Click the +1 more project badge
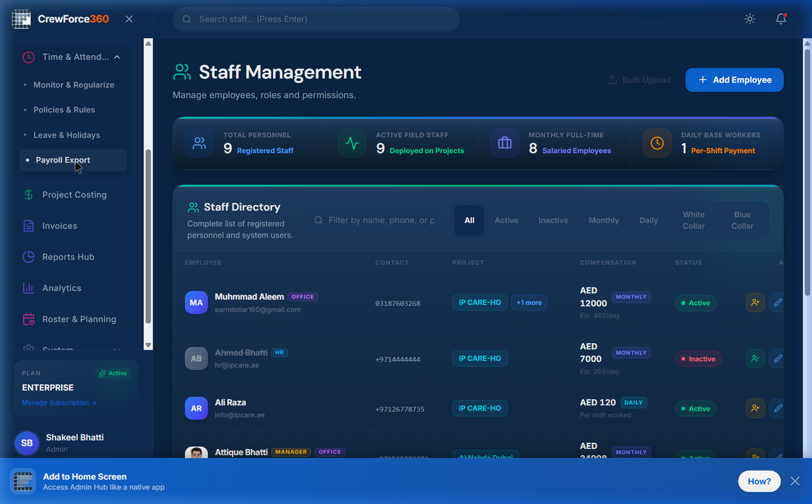Image resolution: width=812 pixels, height=504 pixels. pos(529,303)
